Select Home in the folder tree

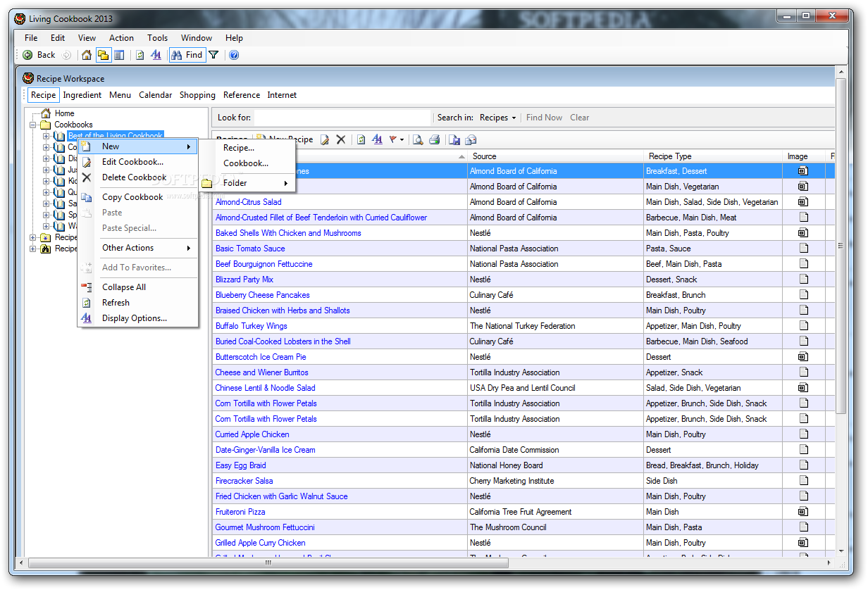coord(64,113)
